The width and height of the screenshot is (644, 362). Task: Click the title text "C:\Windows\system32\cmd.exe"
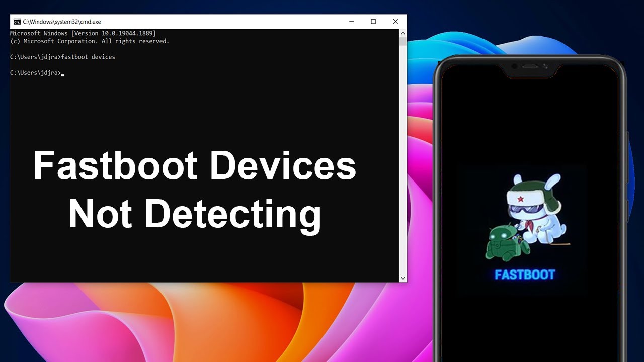(x=62, y=22)
